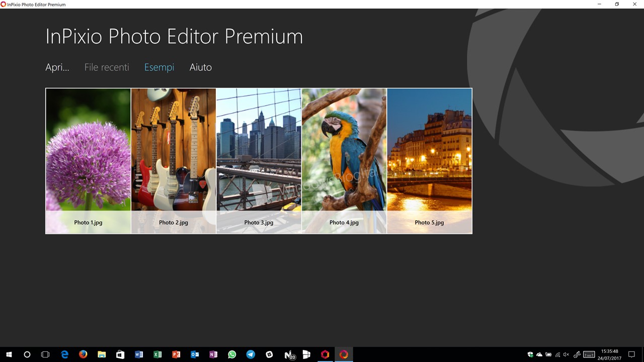Open the Windows Ink pen tray icon
The width and height of the screenshot is (644, 362).
(577, 354)
